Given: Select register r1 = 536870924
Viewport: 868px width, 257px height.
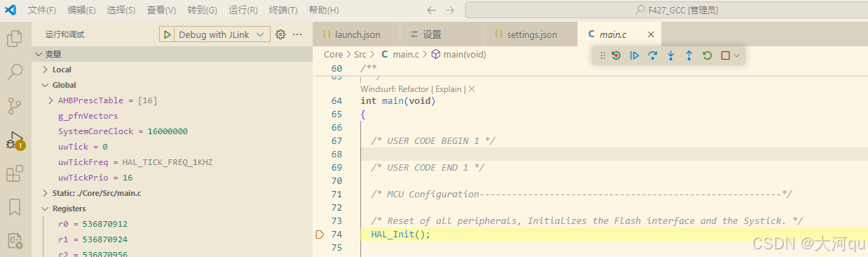Looking at the screenshot, I should coord(93,239).
